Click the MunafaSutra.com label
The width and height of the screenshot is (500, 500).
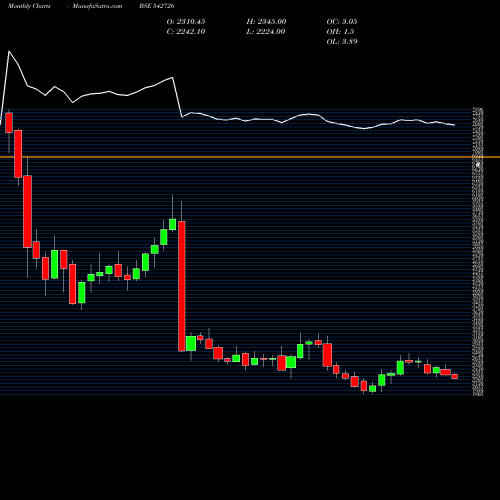[x=97, y=6]
